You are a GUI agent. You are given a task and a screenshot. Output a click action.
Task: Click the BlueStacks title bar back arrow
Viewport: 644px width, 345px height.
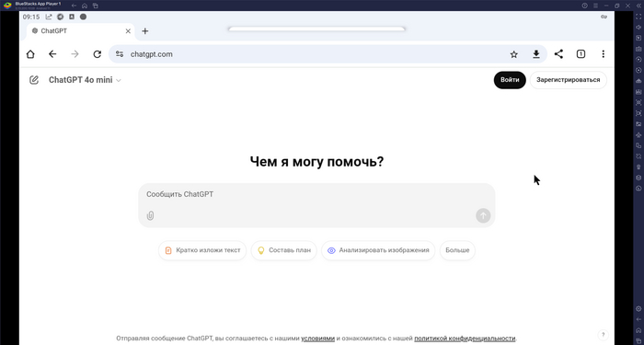point(74,6)
